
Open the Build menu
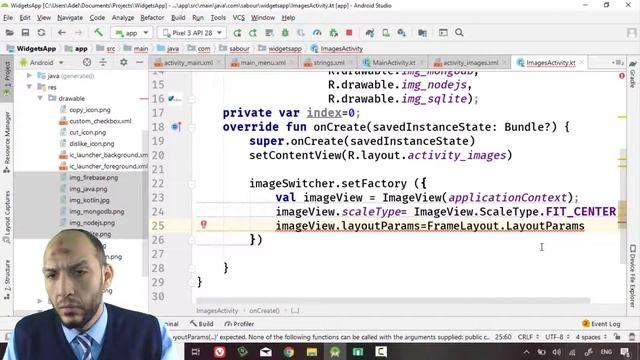click(178, 18)
